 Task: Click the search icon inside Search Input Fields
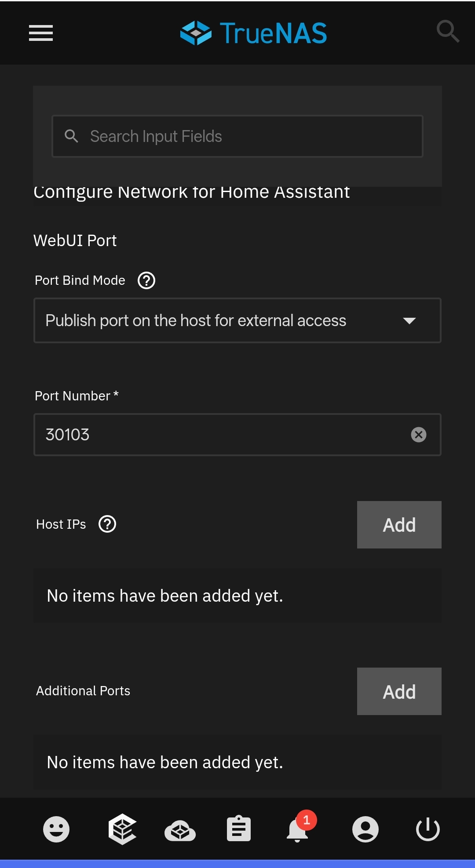(x=71, y=136)
